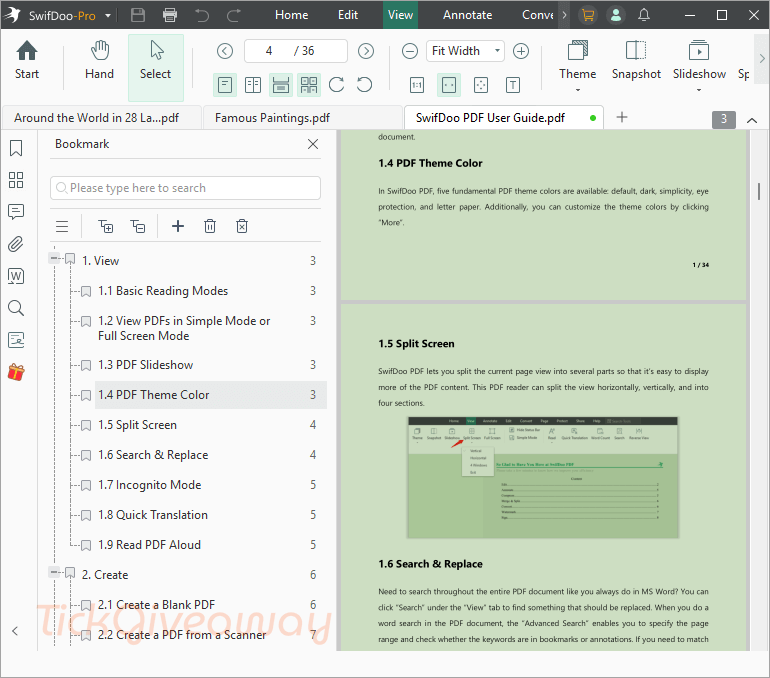
Task: Open Around the World in 28 La...pdf tab
Action: [x=102, y=118]
